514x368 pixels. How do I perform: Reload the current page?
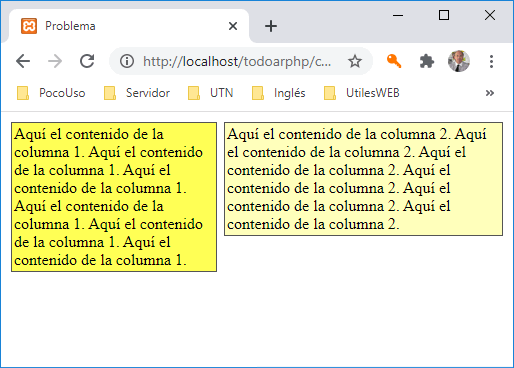pyautogui.click(x=87, y=61)
